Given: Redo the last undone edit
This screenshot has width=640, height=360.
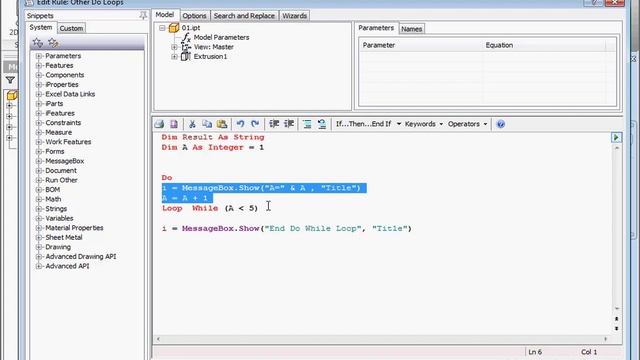Looking at the screenshot, I should (x=255, y=124).
